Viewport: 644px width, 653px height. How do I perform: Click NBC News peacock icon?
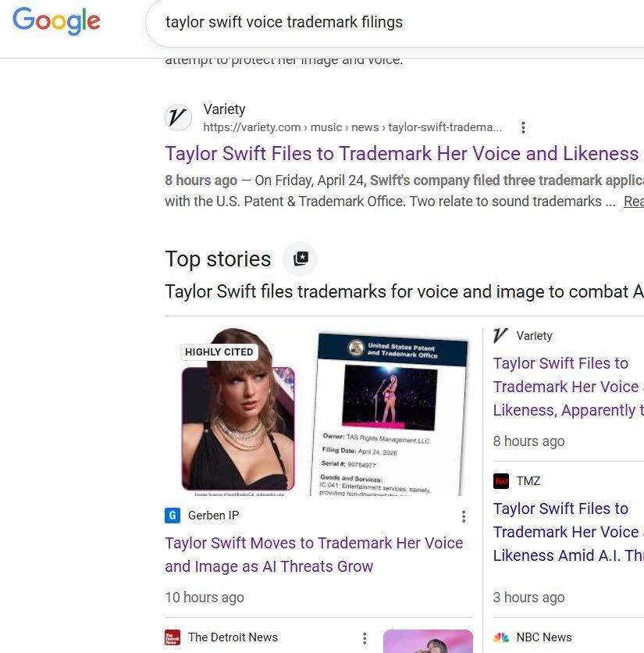pyautogui.click(x=501, y=637)
